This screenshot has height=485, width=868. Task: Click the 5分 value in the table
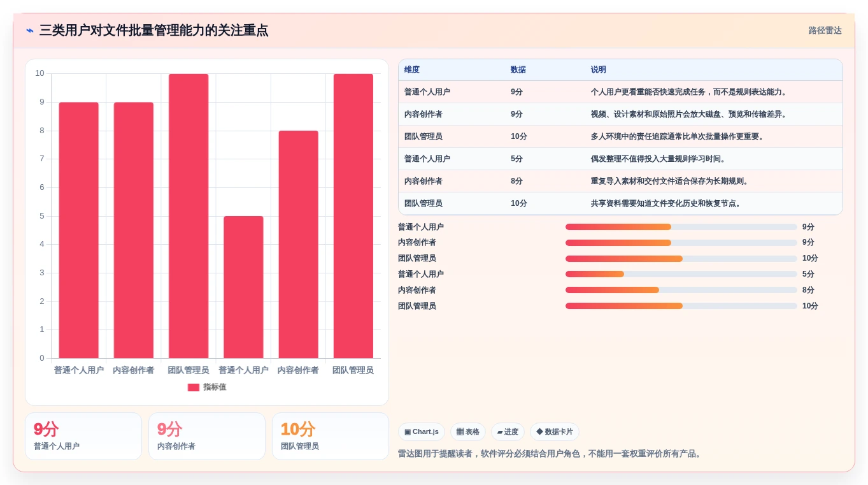click(516, 159)
